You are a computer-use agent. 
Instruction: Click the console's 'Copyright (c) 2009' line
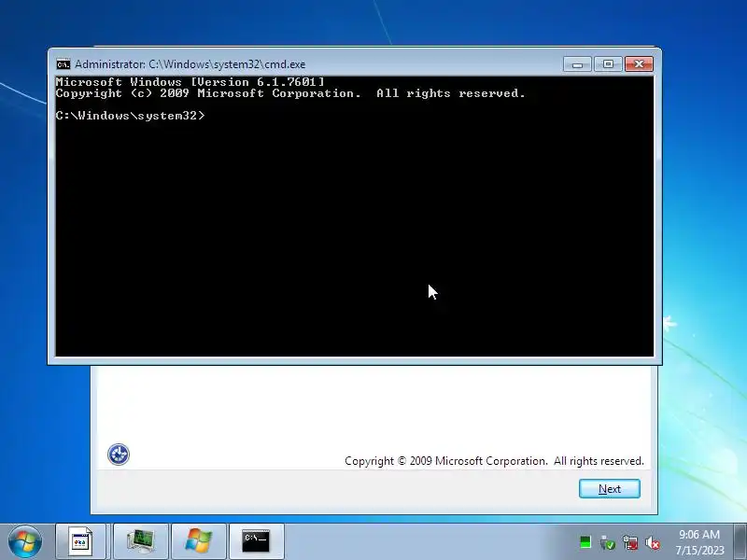(290, 93)
